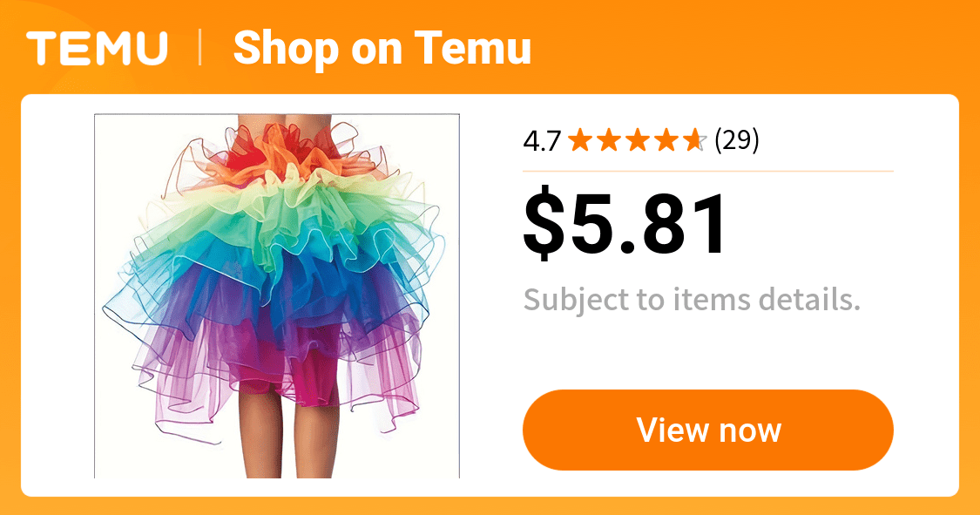Click the TEMU logo
980x515 pixels.
[x=97, y=48]
